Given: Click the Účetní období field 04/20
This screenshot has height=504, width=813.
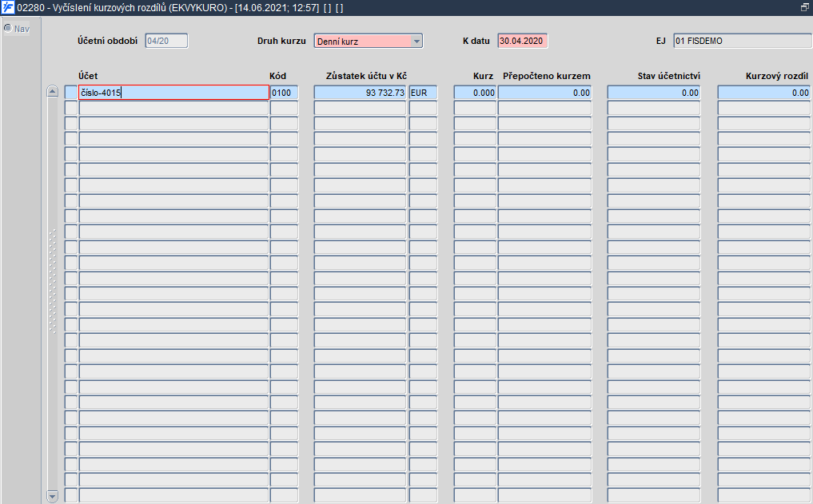Looking at the screenshot, I should pyautogui.click(x=166, y=41).
